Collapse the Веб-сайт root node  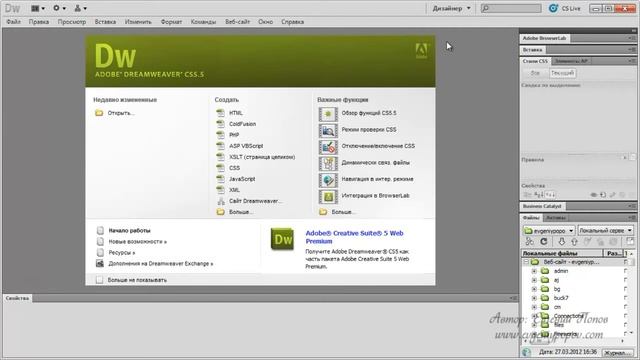(526, 262)
